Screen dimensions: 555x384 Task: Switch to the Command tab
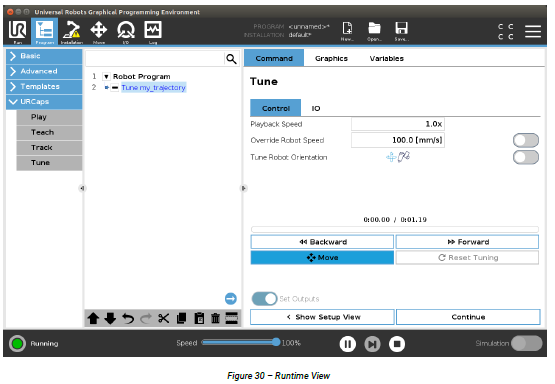(274, 58)
